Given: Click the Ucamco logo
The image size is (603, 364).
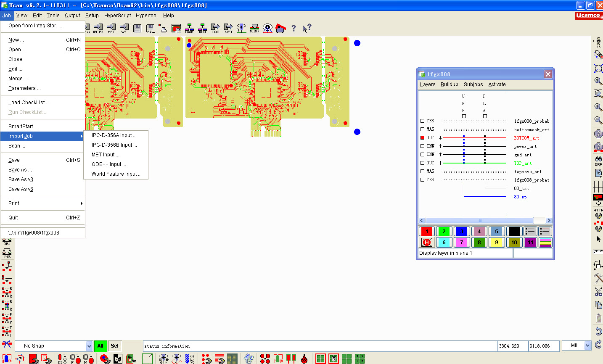Looking at the screenshot, I should pos(589,16).
